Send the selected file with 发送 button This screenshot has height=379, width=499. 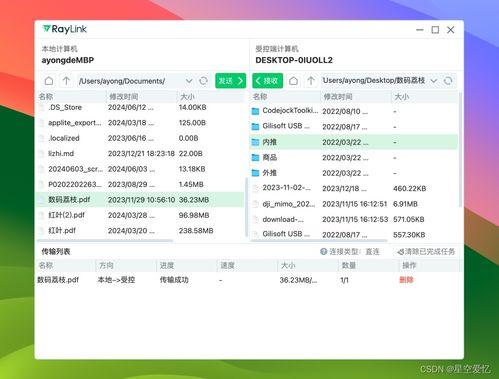(230, 81)
